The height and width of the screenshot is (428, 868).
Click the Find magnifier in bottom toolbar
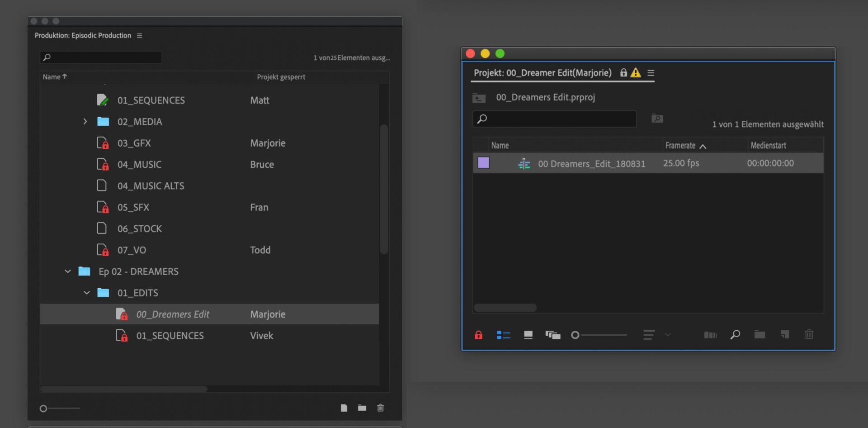point(735,335)
